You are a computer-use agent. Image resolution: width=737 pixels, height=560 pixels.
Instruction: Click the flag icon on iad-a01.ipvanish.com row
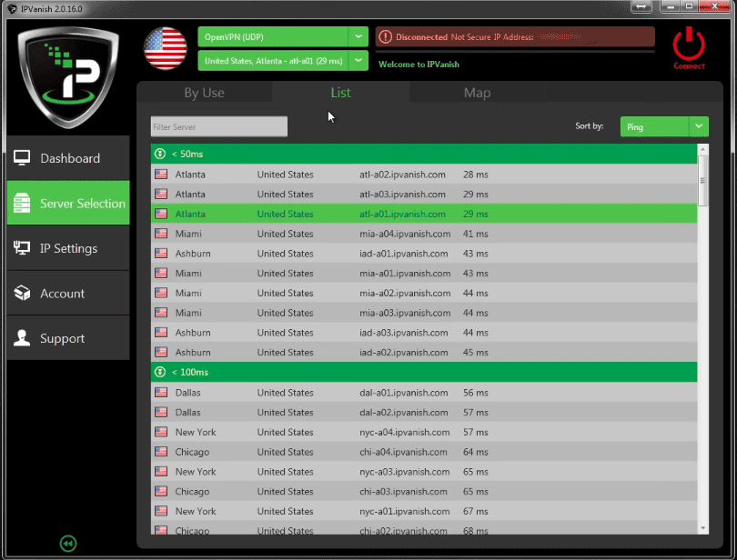(161, 254)
